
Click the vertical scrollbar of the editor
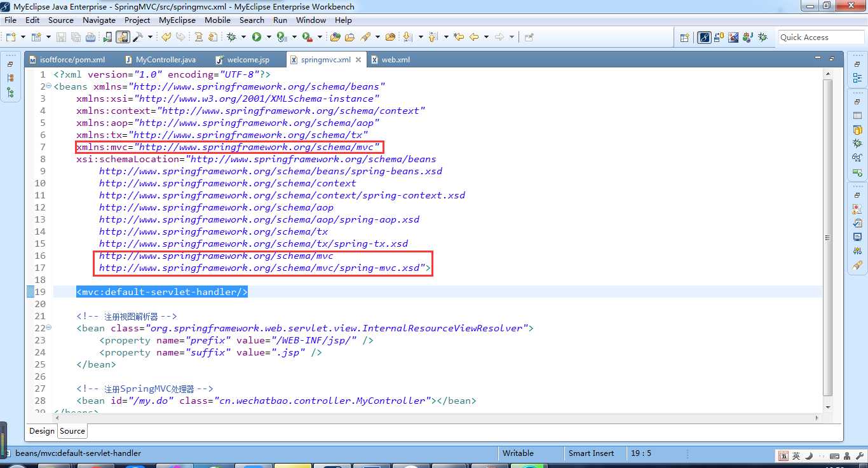tap(827, 238)
